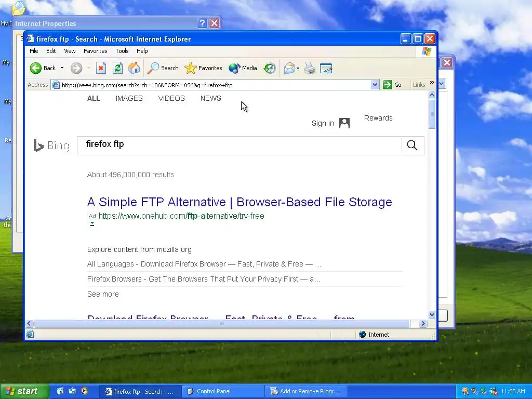Open the Forward button history dropdown arrow

click(x=88, y=68)
